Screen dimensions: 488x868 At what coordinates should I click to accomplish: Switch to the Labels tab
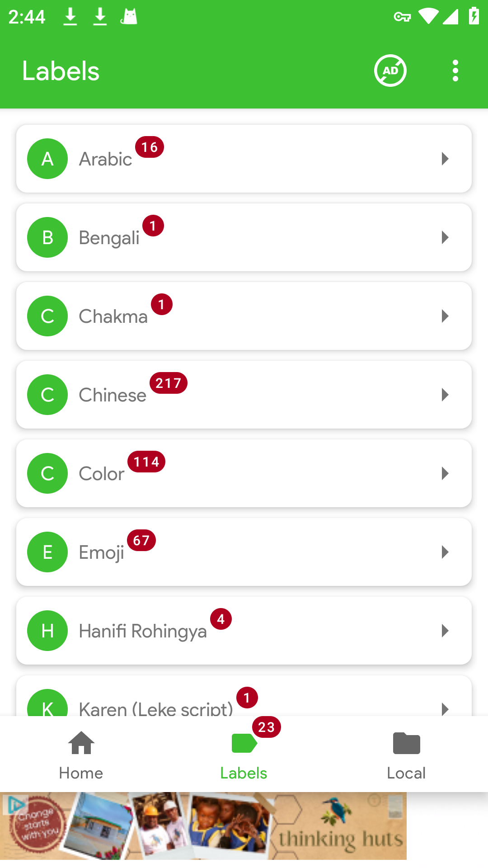pyautogui.click(x=244, y=754)
